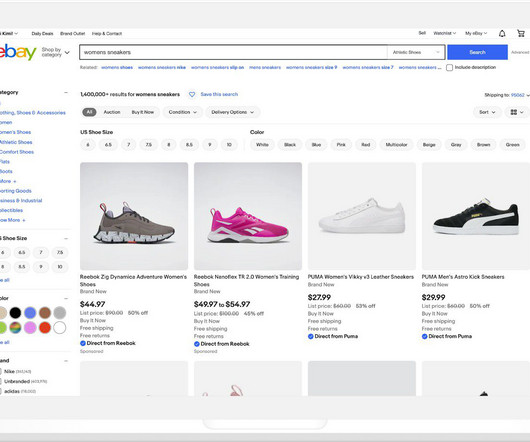530x442 pixels.
Task: Click the Sell link
Action: point(422,33)
